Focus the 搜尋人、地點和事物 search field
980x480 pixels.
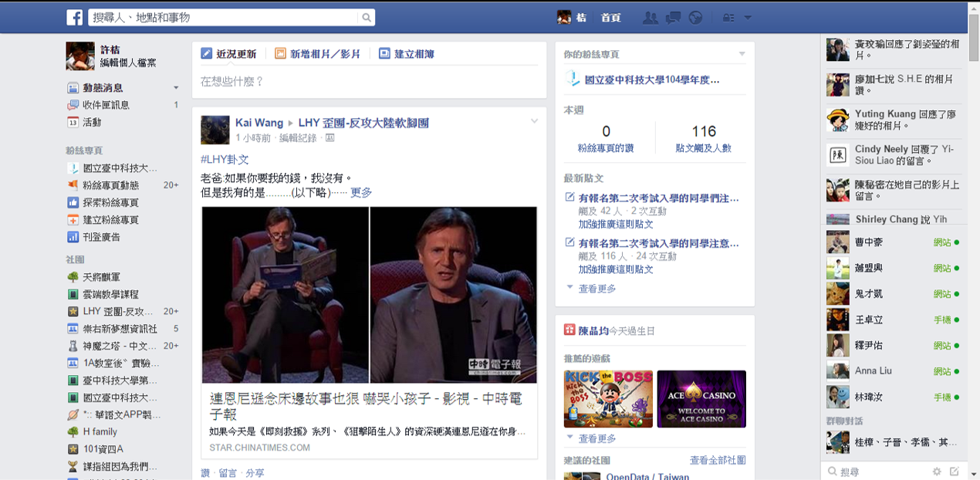point(223,17)
